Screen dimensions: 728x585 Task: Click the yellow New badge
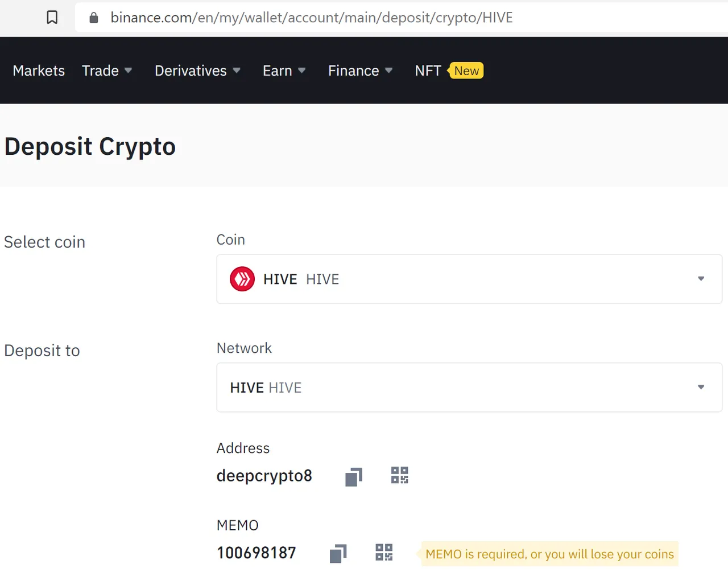point(466,71)
